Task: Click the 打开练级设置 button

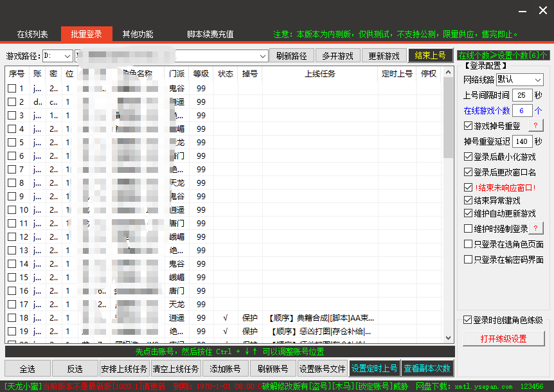Action: (x=503, y=339)
